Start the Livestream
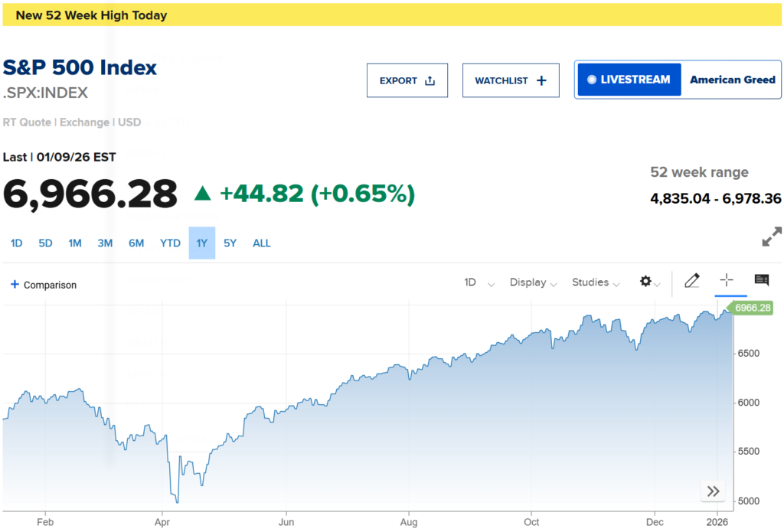This screenshot has width=784, height=532. pos(629,80)
